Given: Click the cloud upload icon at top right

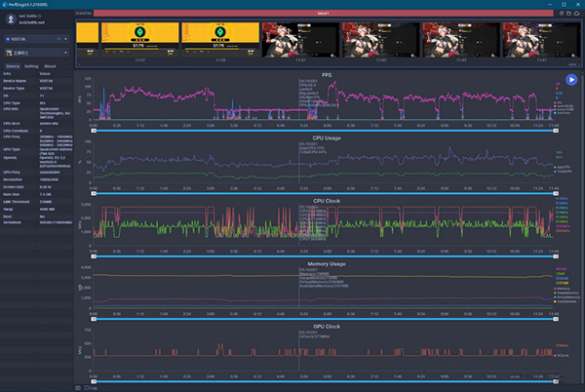Looking at the screenshot, I should pyautogui.click(x=577, y=12).
